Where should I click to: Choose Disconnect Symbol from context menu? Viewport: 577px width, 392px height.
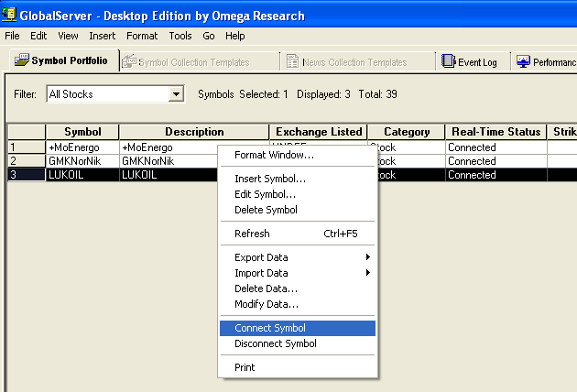298,343
